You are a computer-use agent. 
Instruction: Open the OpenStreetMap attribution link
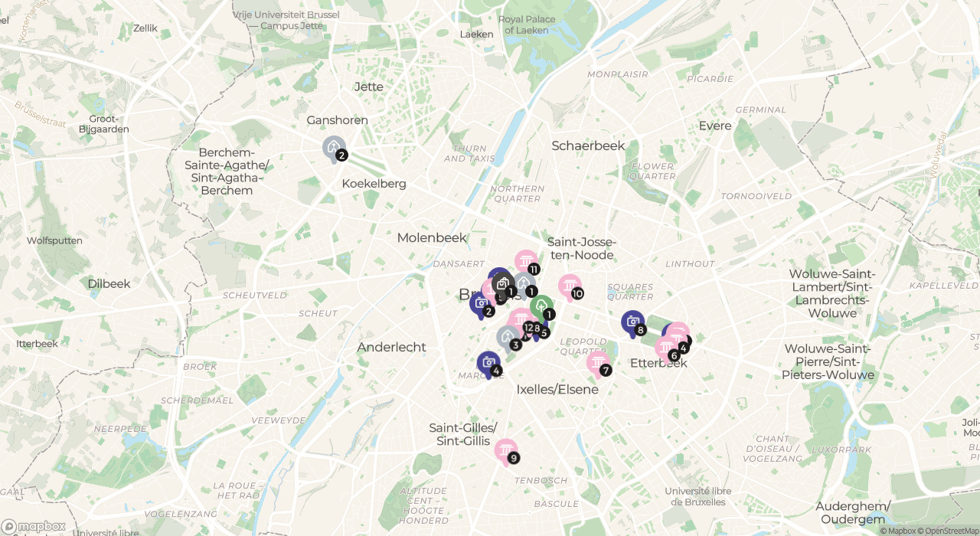pyautogui.click(x=949, y=531)
